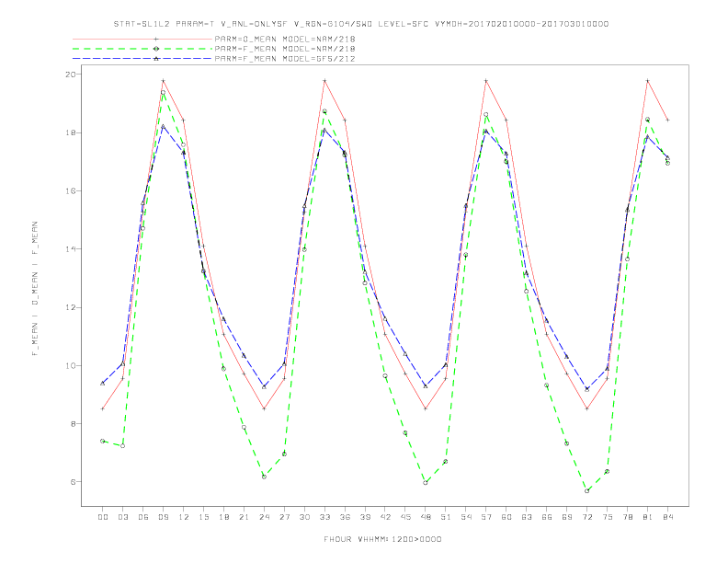
Task: Click x-axis tick label 27
Action: pos(284,517)
